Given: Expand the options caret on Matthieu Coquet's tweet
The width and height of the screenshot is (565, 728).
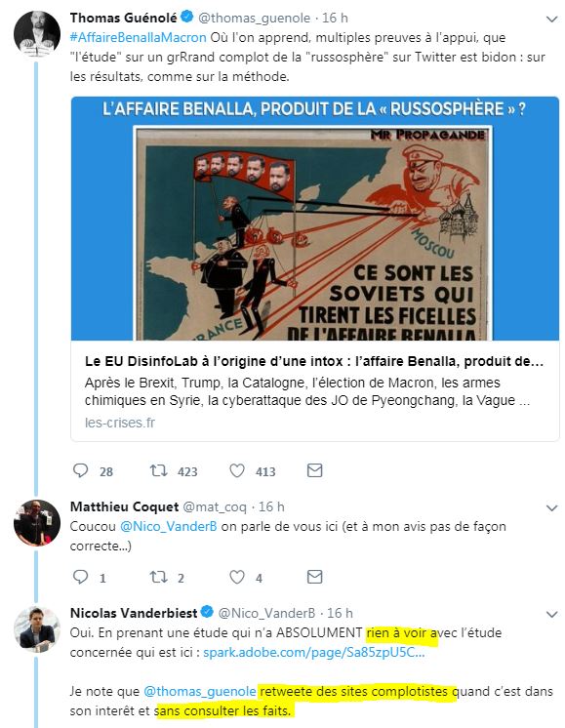Looking at the screenshot, I should point(551,507).
